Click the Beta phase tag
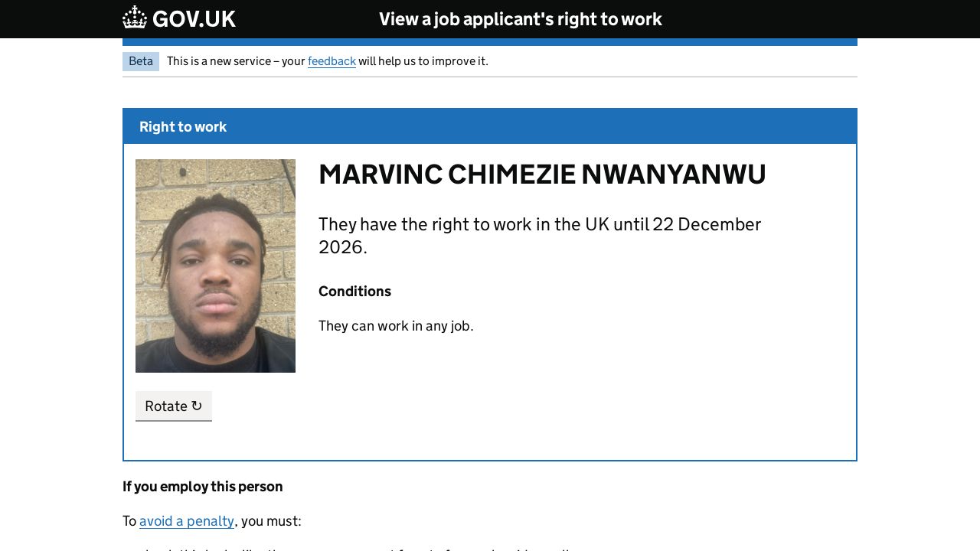This screenshot has height=551, width=980. 141,61
